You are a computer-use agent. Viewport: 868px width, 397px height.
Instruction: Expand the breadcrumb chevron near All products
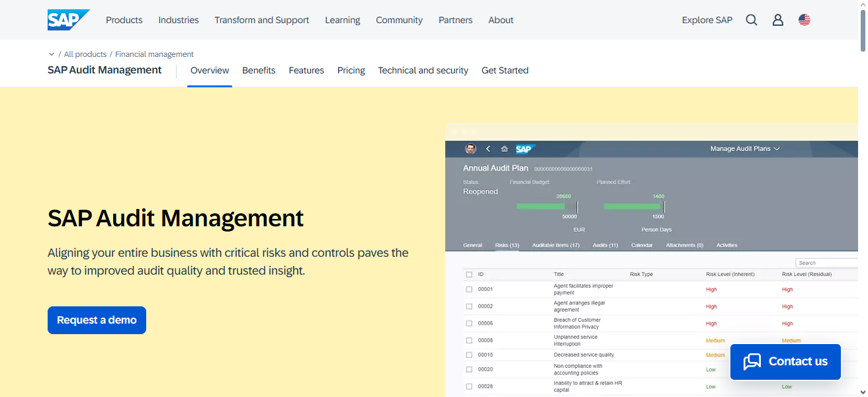[x=52, y=54]
